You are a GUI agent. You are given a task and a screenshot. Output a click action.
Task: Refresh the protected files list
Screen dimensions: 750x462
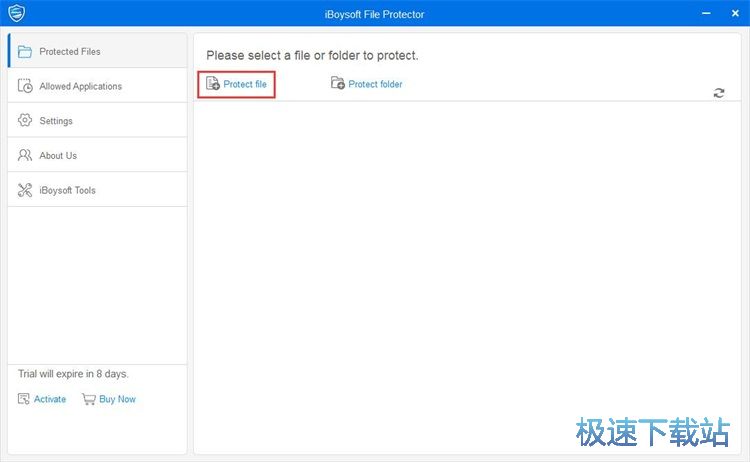[x=718, y=93]
